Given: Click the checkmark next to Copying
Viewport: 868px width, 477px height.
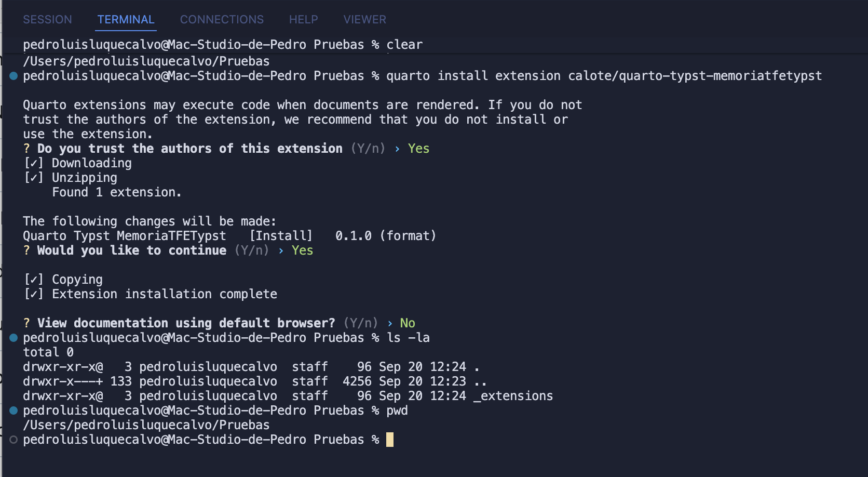Looking at the screenshot, I should click(34, 280).
